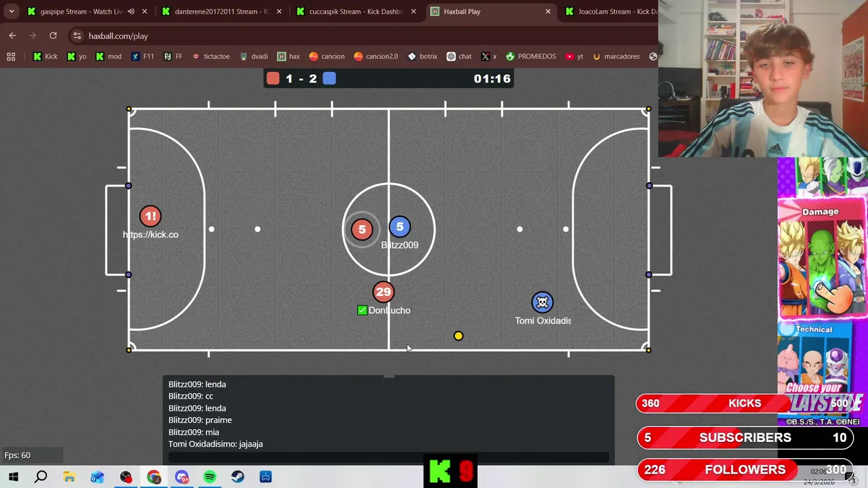Click chat line 'Tomi Oxidadisimo: jajaaja'
Viewport: 868px width, 488px height.
pos(216,444)
